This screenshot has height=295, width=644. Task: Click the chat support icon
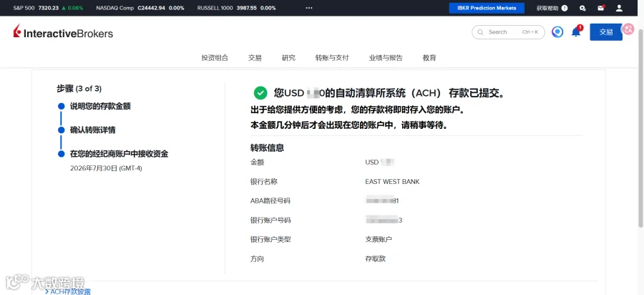pyautogui.click(x=582, y=8)
